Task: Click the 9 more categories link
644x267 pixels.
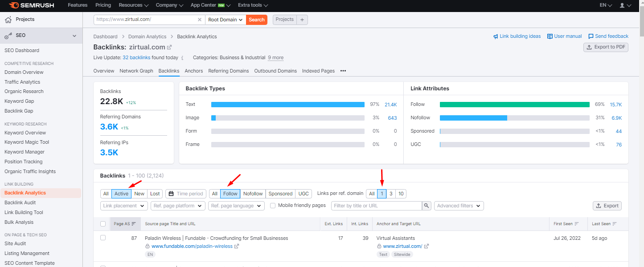Action: tap(275, 58)
